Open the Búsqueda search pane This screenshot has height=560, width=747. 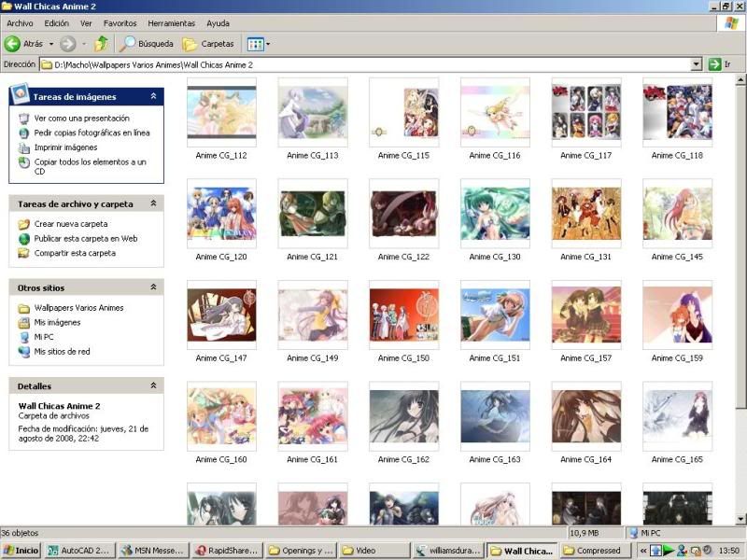click(x=147, y=44)
